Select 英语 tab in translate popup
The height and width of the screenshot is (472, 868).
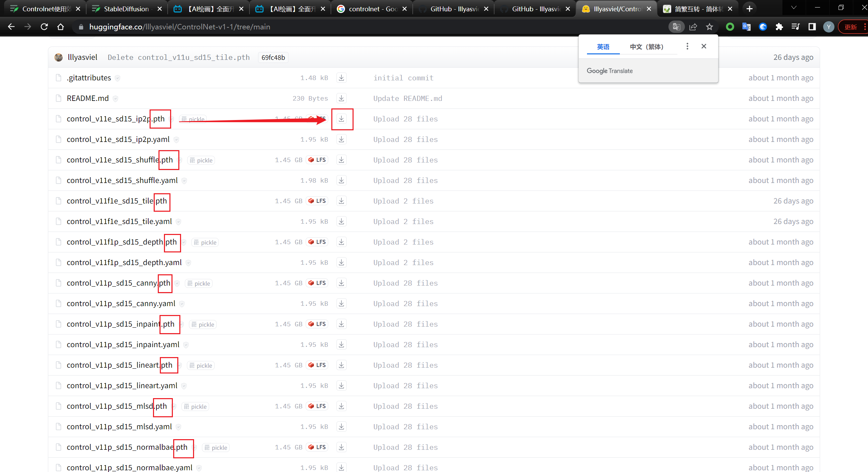603,47
